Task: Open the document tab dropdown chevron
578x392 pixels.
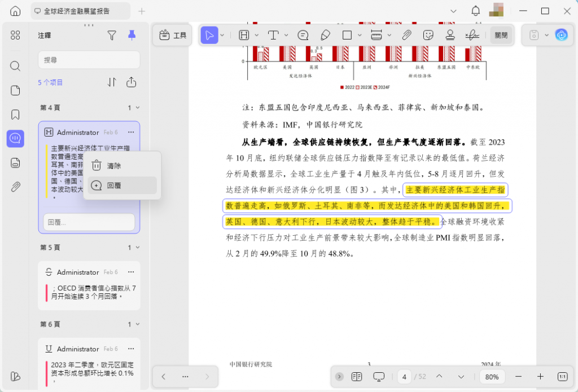Action: (x=453, y=10)
